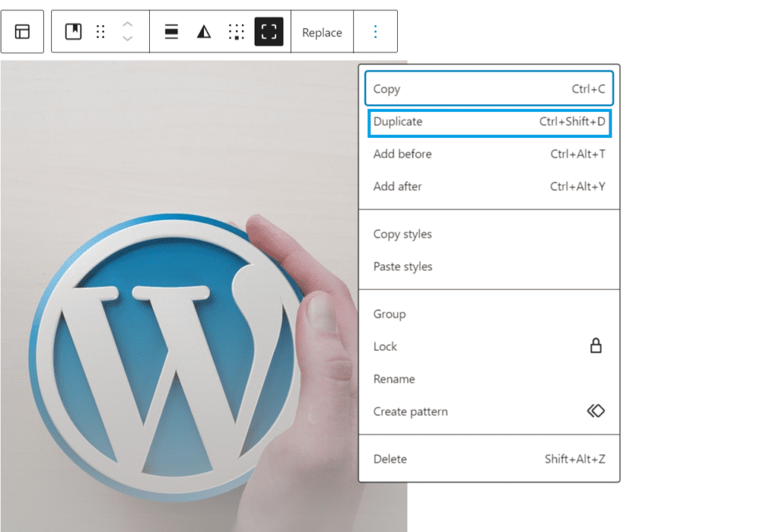Choose Delete from the menu
This screenshot has height=532, width=760.
coord(489,459)
